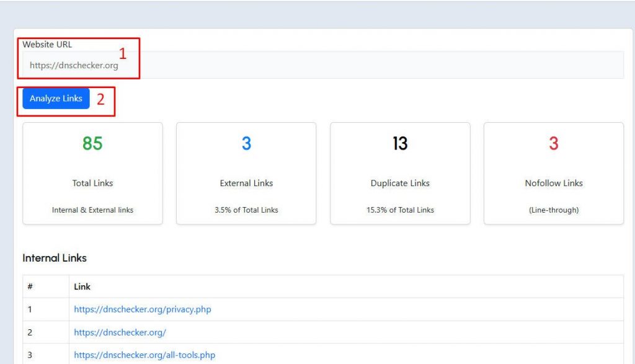Click the Analyze Links button
Viewport: 635px width, 364px height.
click(x=55, y=98)
